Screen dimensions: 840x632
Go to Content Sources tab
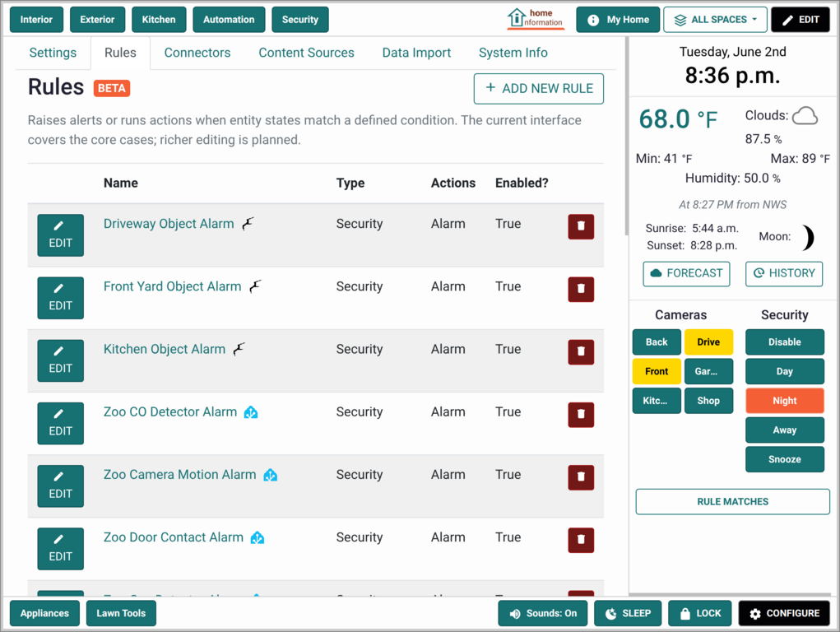pyautogui.click(x=306, y=53)
